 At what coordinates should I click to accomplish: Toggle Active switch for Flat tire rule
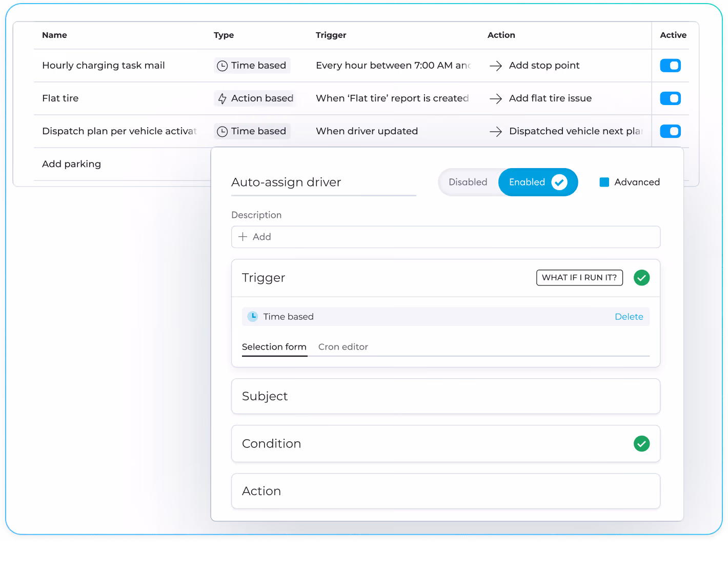tap(670, 98)
